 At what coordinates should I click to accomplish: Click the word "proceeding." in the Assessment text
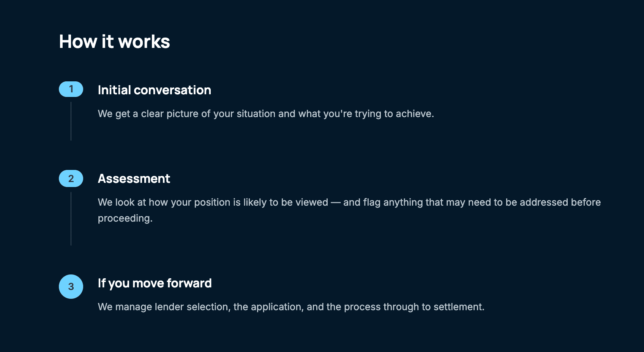tap(125, 218)
